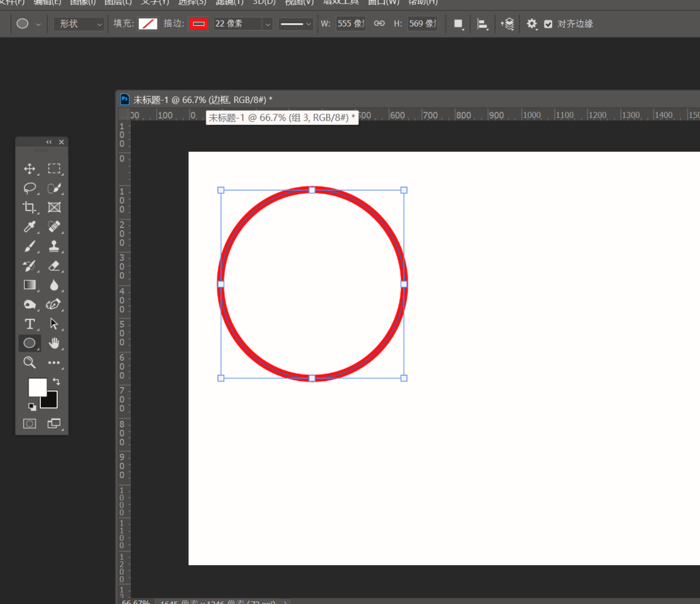Select the Blur tool
The height and width of the screenshot is (604, 700).
pos(54,285)
